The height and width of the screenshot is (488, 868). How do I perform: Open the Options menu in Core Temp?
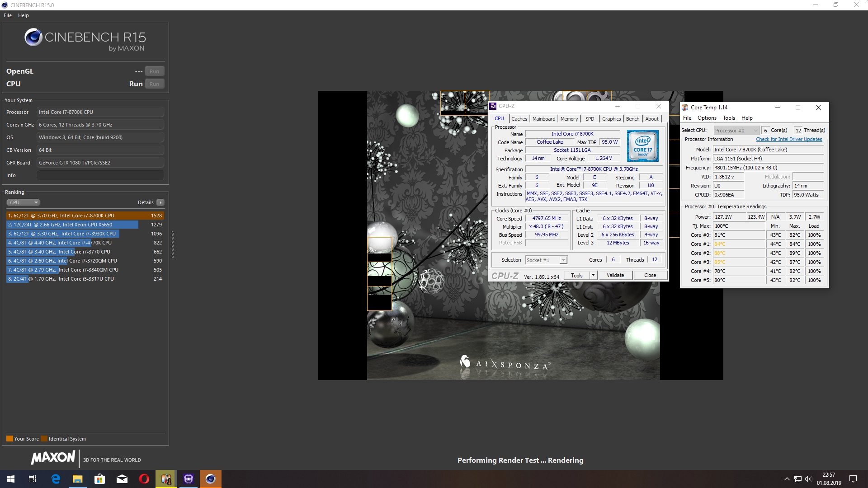click(x=707, y=118)
